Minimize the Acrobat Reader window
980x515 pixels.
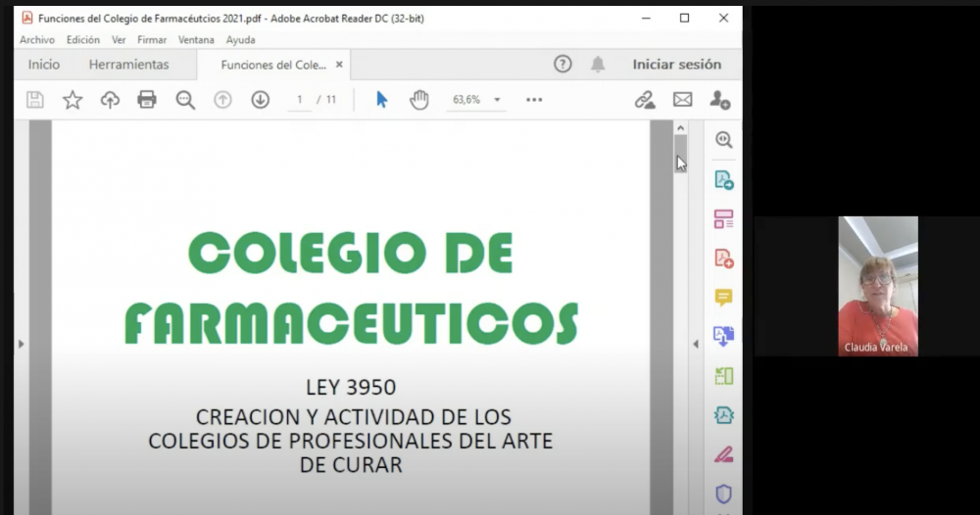[646, 18]
